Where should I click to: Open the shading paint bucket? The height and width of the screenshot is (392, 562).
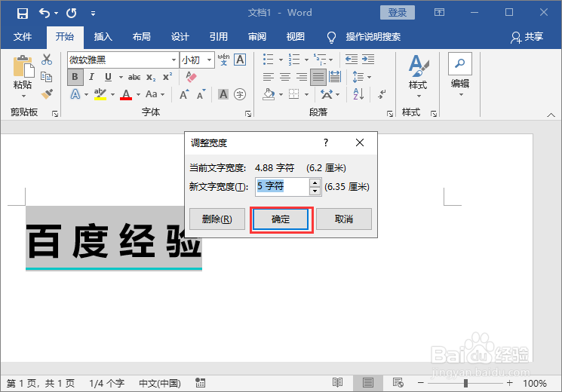coord(269,94)
